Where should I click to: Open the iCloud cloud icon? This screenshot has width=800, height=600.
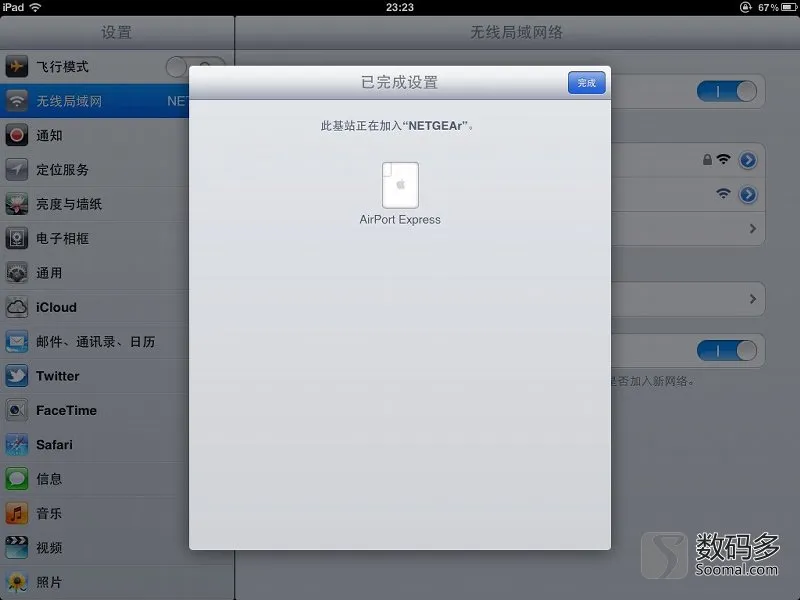(16, 307)
